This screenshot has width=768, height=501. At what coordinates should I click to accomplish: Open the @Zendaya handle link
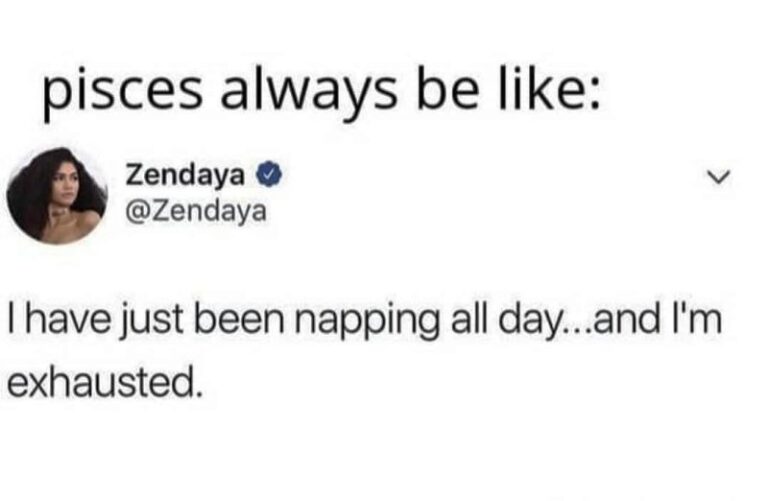(x=196, y=211)
